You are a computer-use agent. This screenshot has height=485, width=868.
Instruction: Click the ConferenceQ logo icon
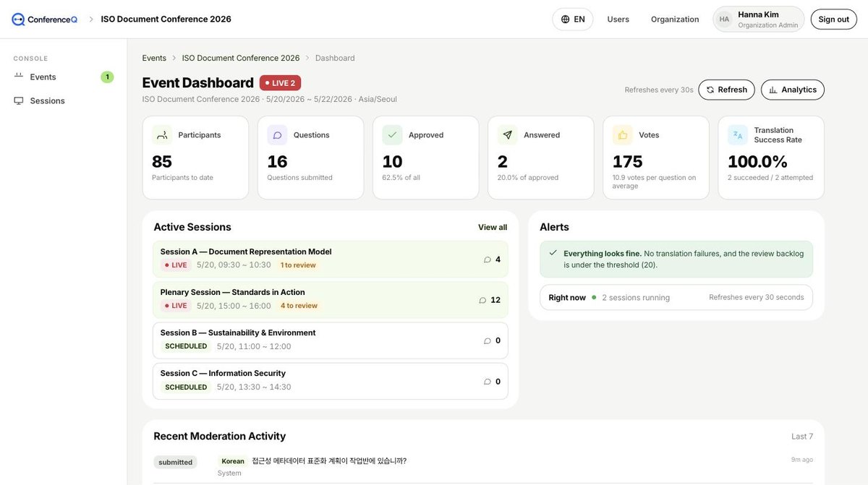click(18, 20)
